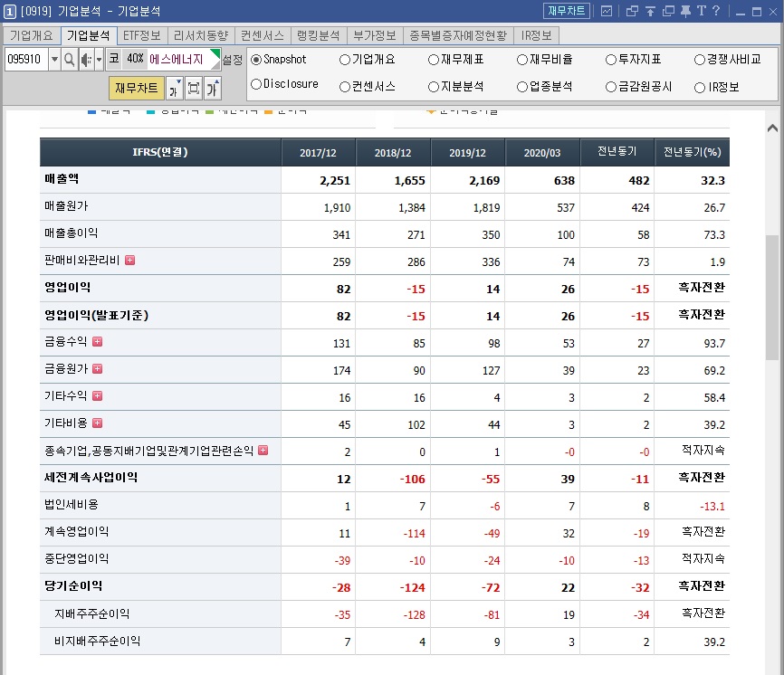Click the window number 1 icon
Image resolution: width=784 pixels, height=675 pixels.
[x=9, y=11]
